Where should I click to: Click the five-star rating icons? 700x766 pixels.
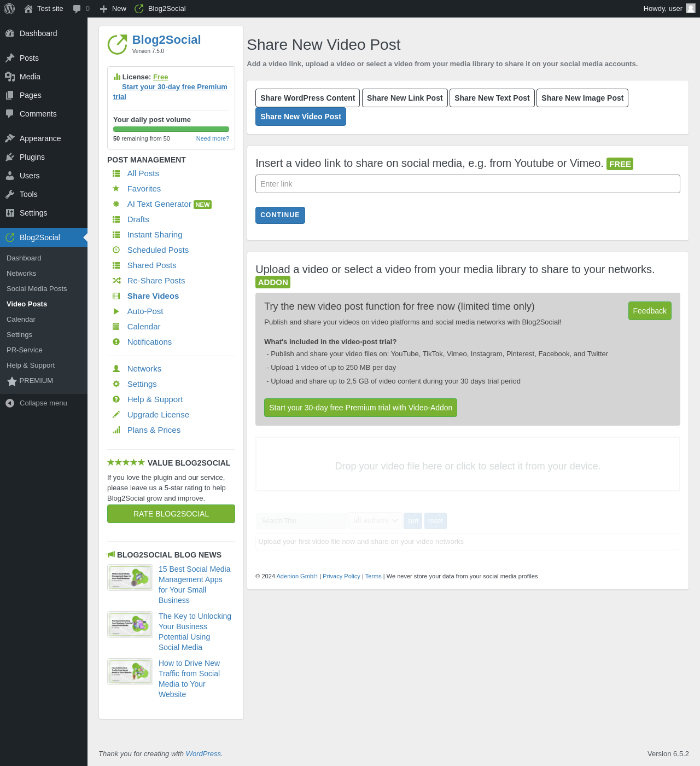[x=126, y=462]
